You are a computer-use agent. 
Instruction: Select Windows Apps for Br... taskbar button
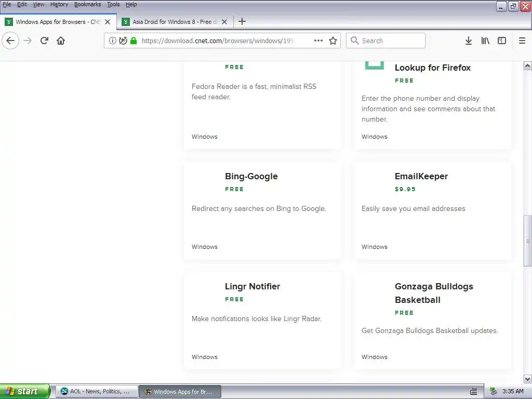tap(180, 392)
